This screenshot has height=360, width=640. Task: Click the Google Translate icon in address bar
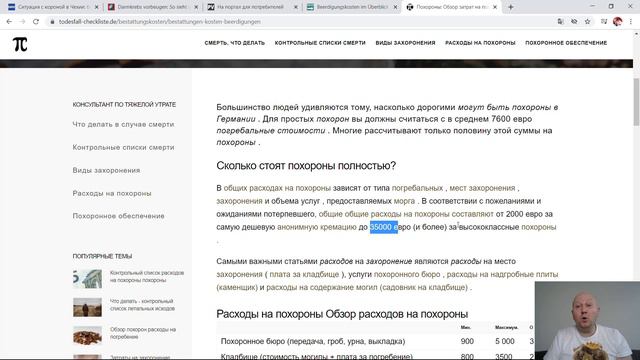coord(560,22)
